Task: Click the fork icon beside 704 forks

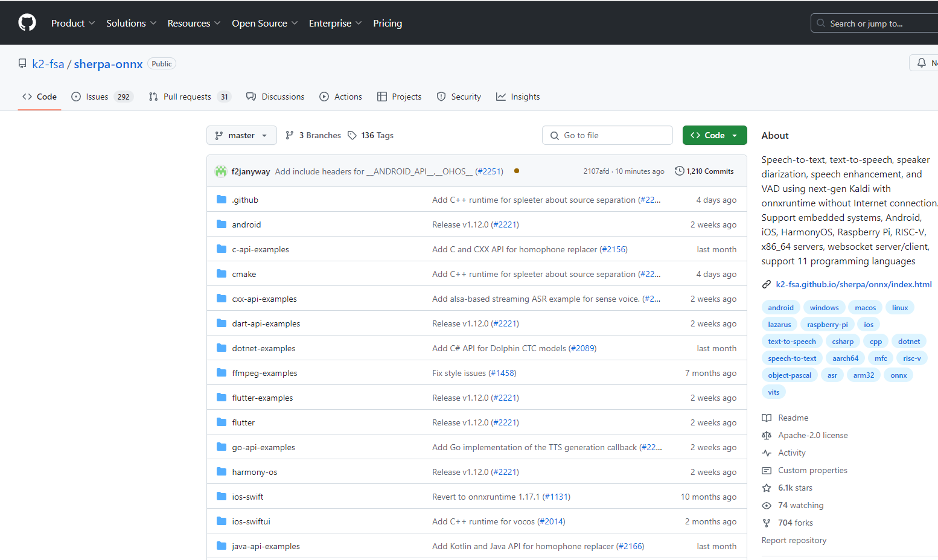Action: 767,523
